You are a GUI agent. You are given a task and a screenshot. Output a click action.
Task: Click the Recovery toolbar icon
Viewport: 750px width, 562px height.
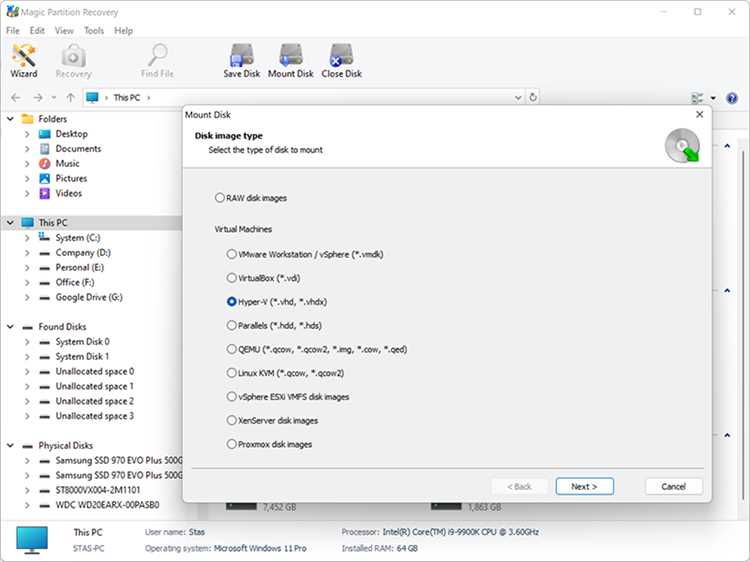[73, 61]
